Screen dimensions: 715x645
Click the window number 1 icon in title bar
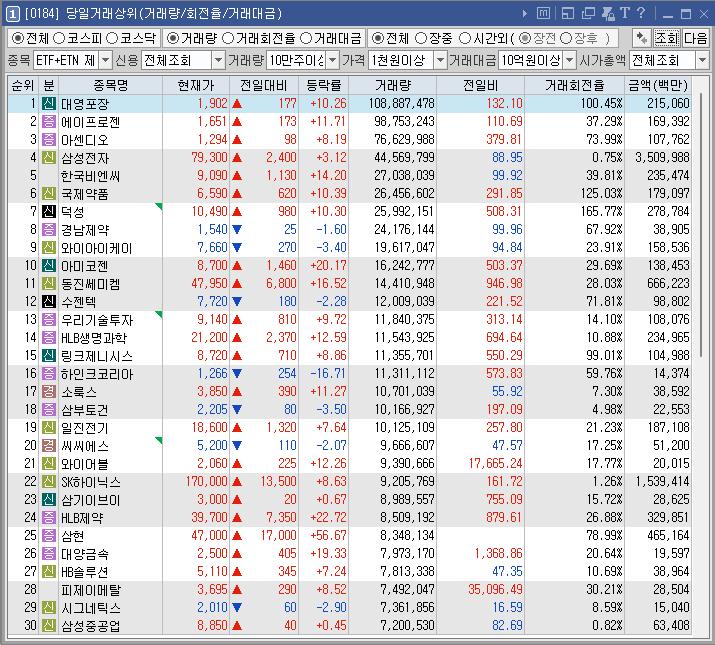click(x=13, y=14)
